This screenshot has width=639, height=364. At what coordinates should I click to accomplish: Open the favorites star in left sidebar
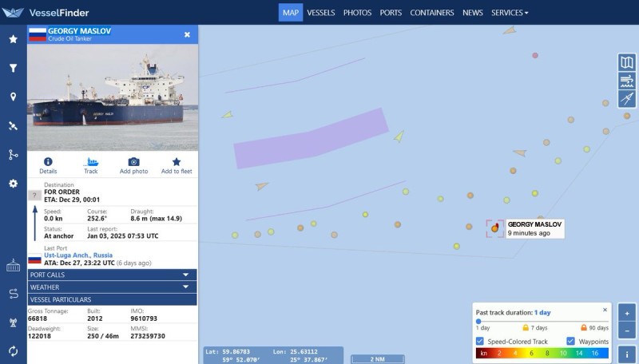[x=13, y=39]
